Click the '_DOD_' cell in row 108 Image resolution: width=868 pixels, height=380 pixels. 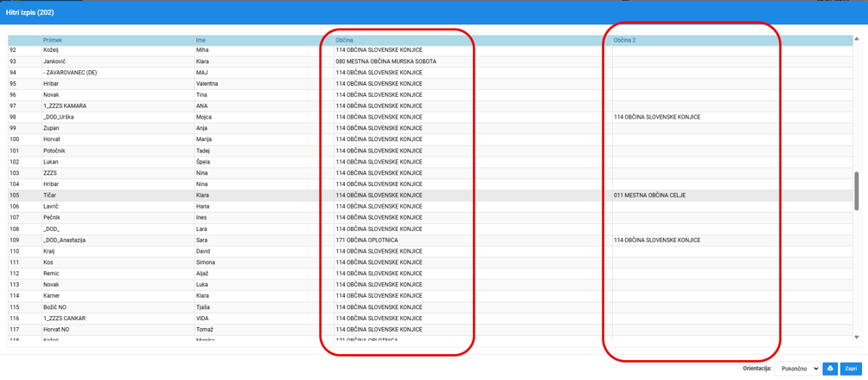coord(52,229)
